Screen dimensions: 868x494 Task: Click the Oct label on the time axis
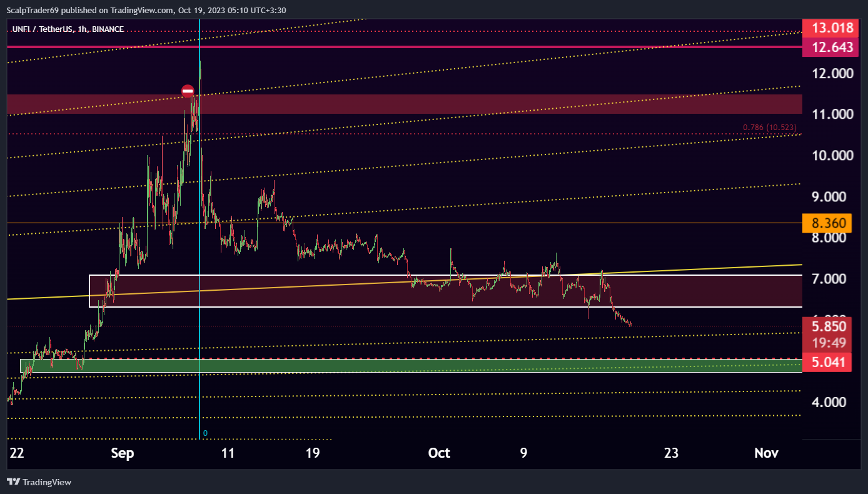[439, 453]
